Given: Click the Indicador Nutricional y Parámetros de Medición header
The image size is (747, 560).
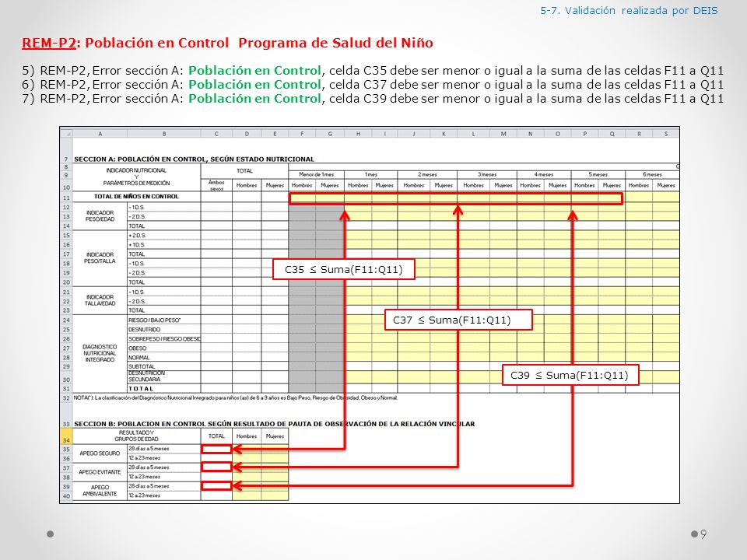Looking at the screenshot, I should (x=136, y=177).
